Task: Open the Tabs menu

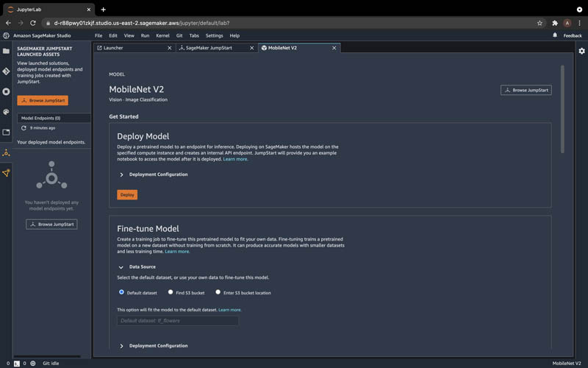Action: point(194,35)
